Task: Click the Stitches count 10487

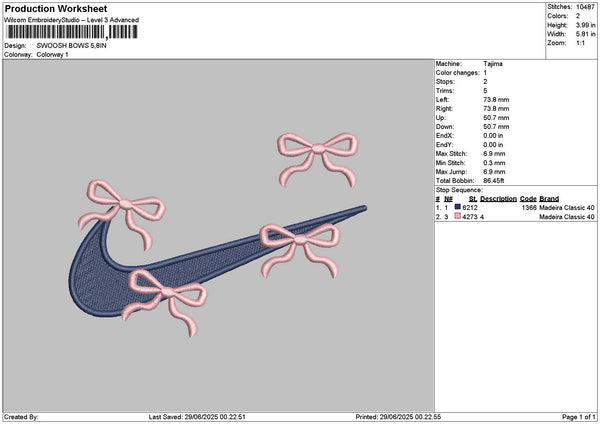Action: (x=585, y=7)
